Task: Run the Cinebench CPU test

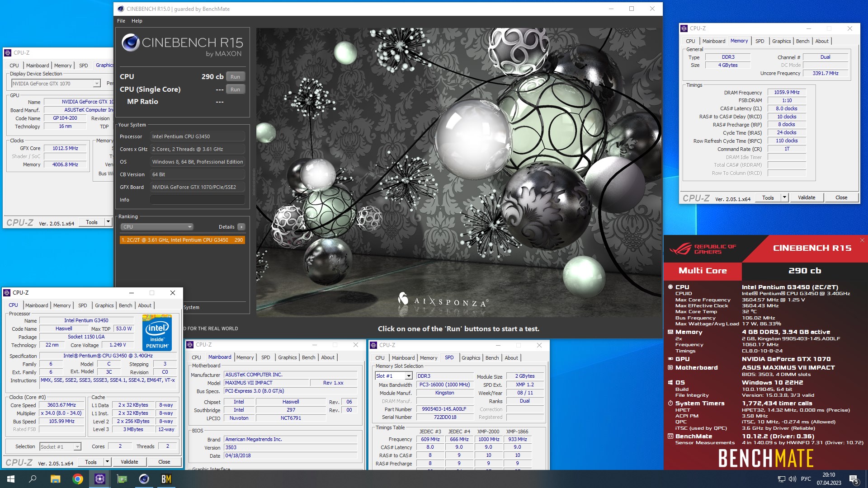Action: tap(236, 77)
